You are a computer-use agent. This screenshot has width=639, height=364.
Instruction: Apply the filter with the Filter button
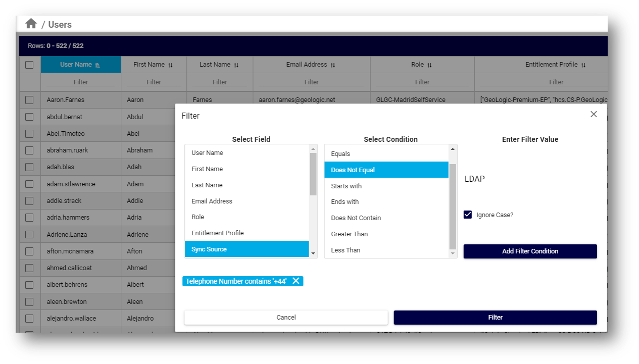[495, 317]
